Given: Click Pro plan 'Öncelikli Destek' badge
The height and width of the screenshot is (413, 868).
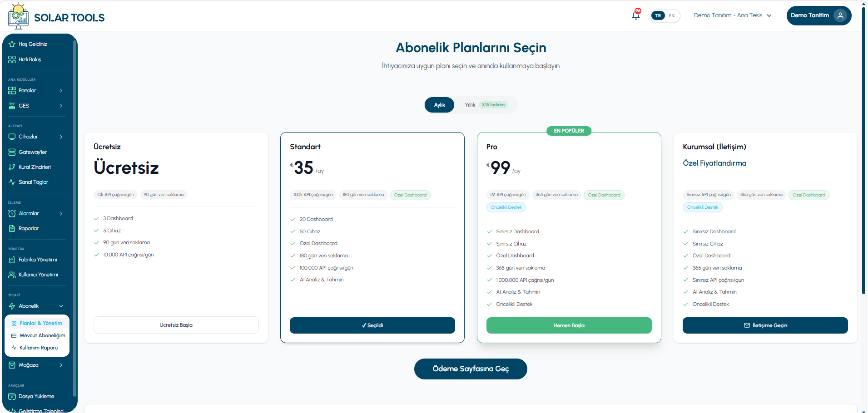Looking at the screenshot, I should (506, 207).
